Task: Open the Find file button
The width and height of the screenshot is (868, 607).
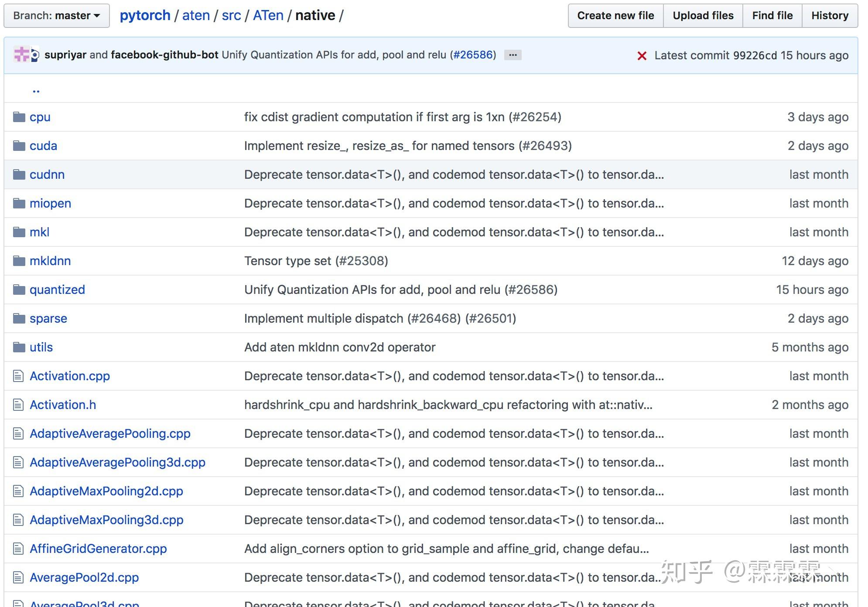Action: pos(772,16)
